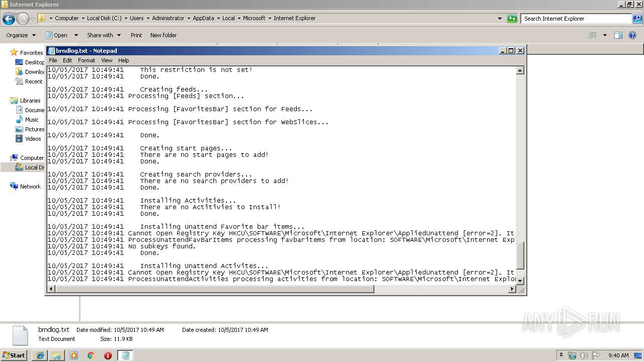
Task: Select Computer in navigation pane
Action: coord(27,158)
